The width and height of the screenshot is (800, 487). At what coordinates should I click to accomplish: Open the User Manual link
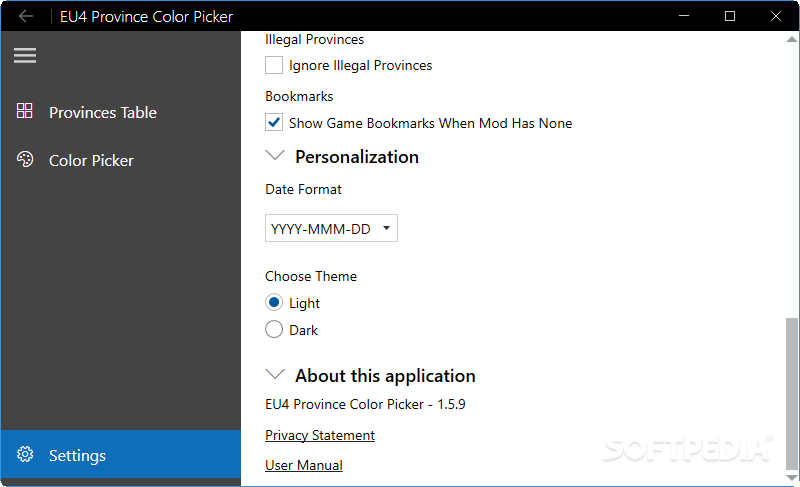coord(304,465)
